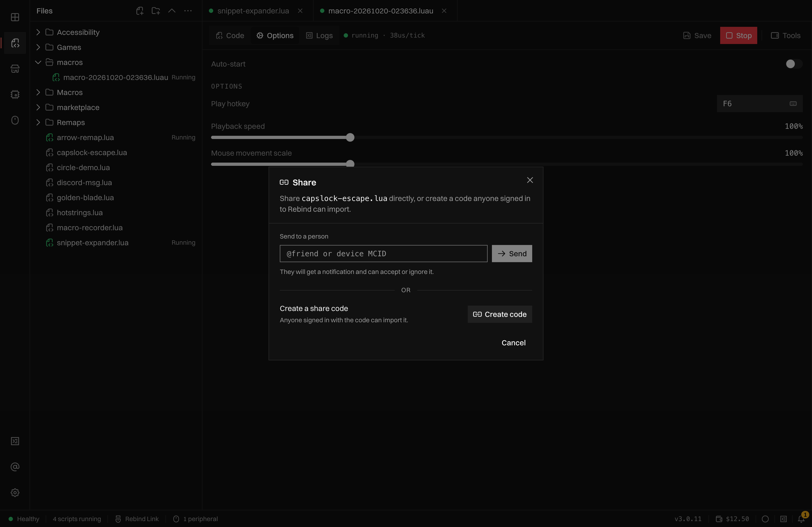The width and height of the screenshot is (812, 527).
Task: Open the scripts file icon in sidebar
Action: [x=15, y=43]
